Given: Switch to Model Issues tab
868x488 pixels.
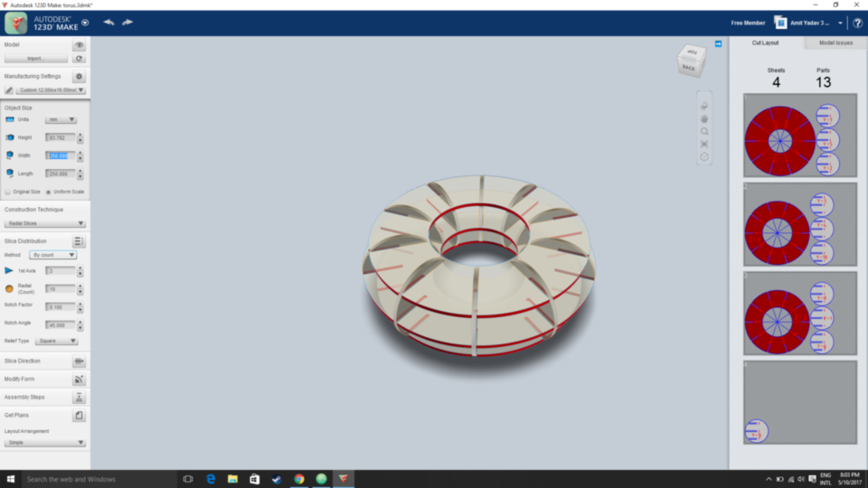Looking at the screenshot, I should pyautogui.click(x=835, y=43).
